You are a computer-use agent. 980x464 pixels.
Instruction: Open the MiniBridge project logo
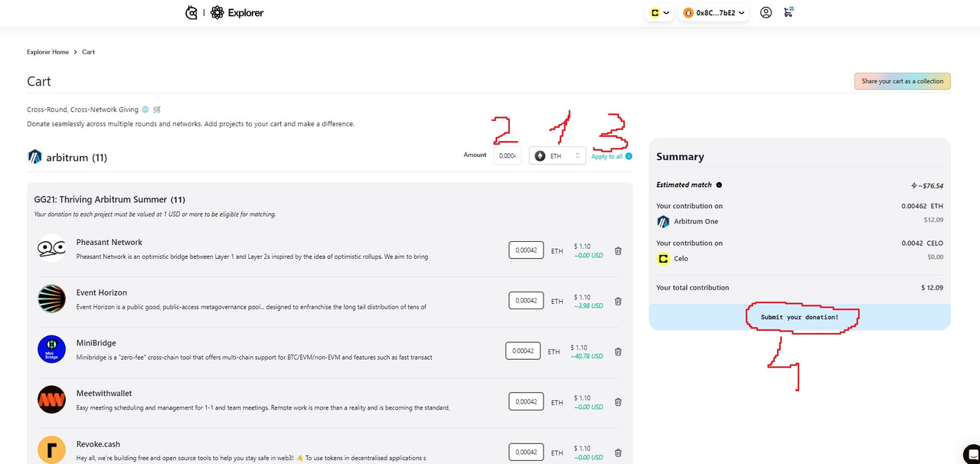click(x=52, y=349)
